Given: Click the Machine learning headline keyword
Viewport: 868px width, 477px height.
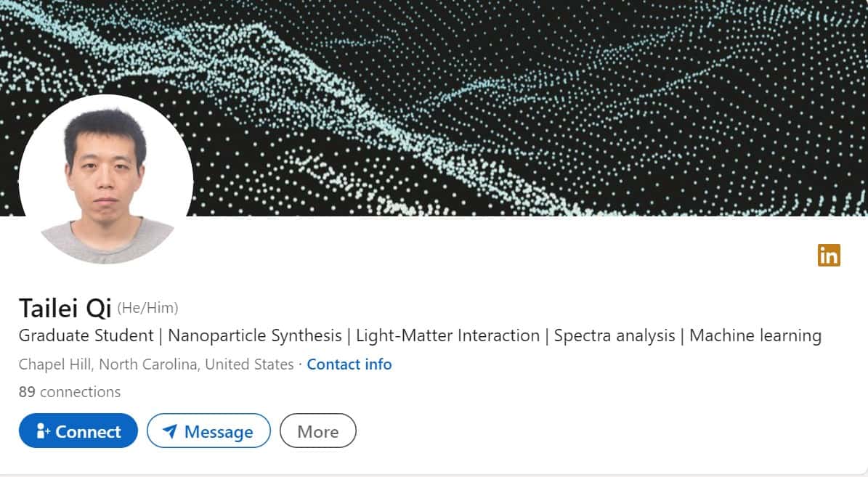Looking at the screenshot, I should tap(755, 335).
